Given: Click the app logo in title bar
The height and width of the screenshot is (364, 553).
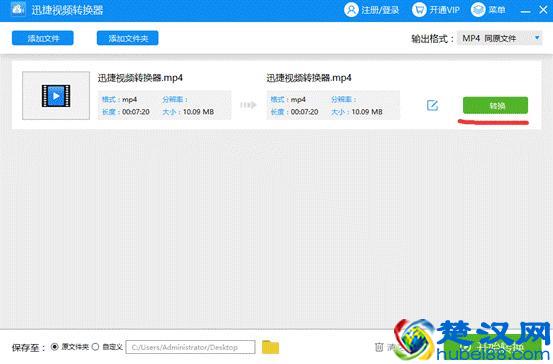Looking at the screenshot, I should pos(18,9).
